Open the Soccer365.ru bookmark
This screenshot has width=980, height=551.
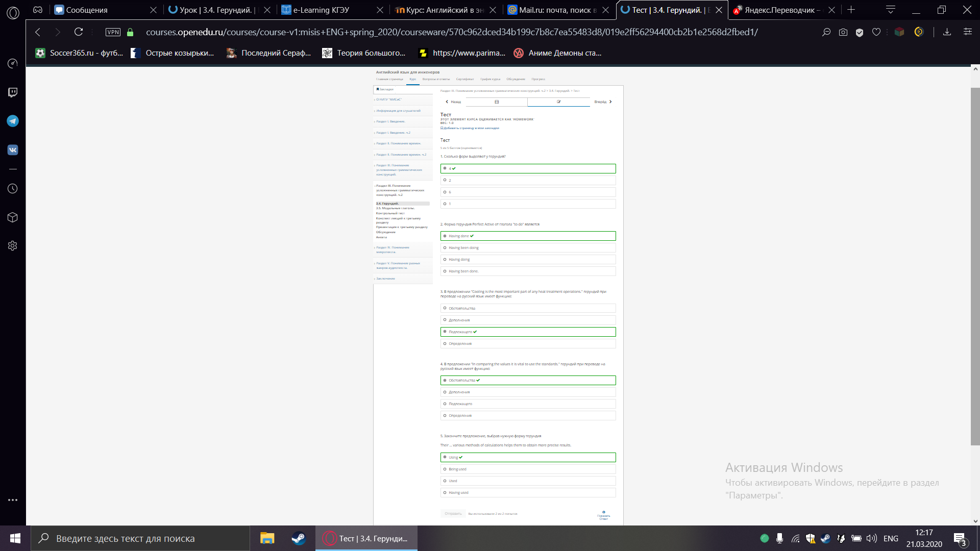point(79,53)
